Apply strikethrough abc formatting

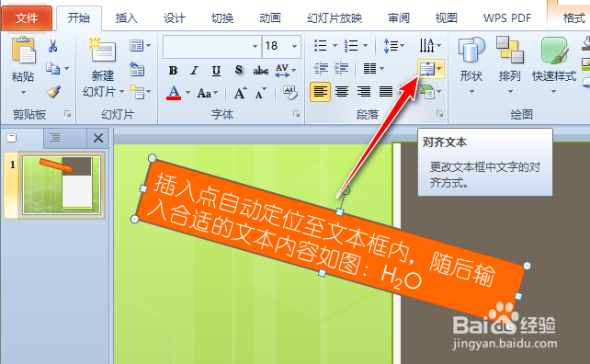tap(260, 70)
